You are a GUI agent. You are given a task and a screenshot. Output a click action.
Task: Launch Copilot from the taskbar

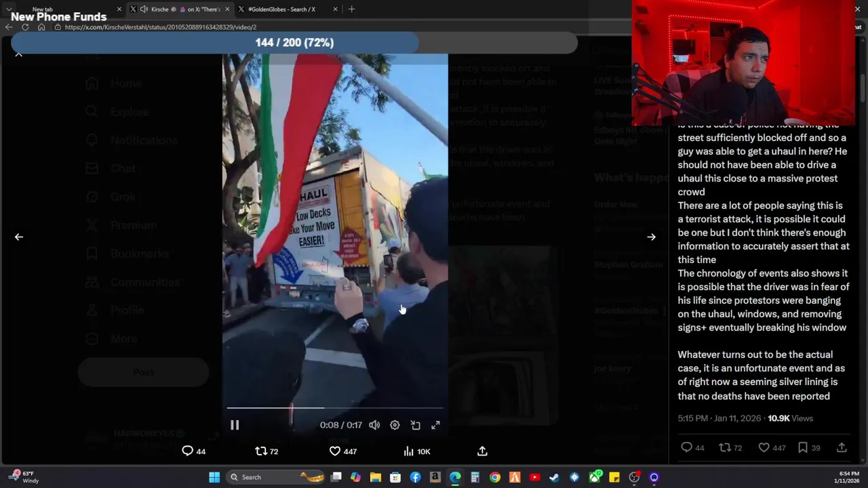tap(355, 477)
